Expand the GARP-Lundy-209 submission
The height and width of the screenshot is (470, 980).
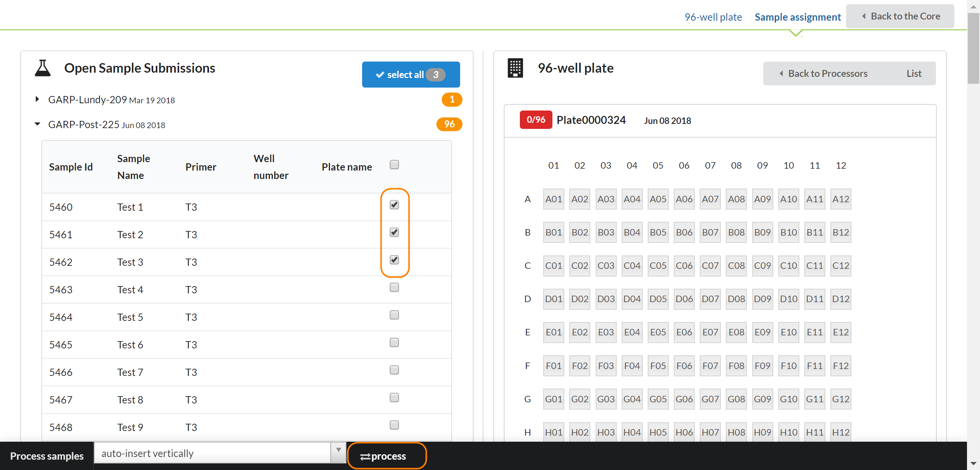coord(37,99)
